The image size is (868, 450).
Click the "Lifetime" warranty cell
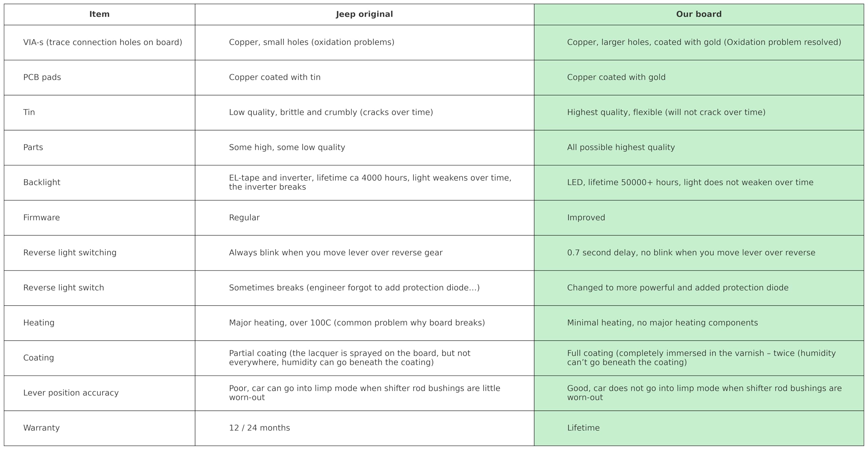[699, 428]
